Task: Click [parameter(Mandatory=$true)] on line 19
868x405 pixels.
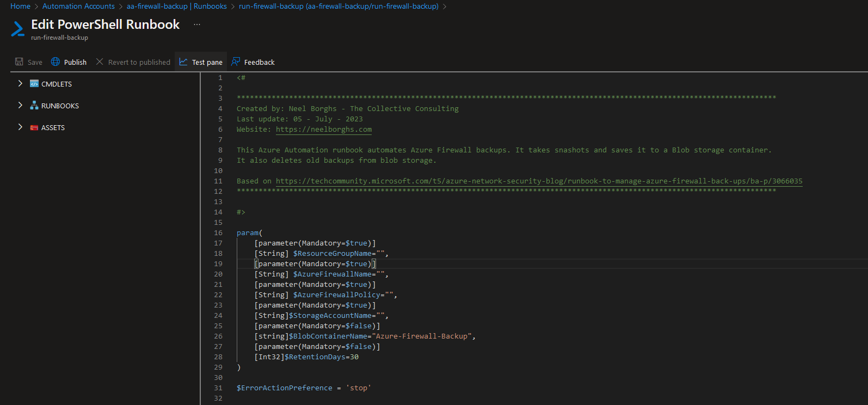Action: click(315, 263)
